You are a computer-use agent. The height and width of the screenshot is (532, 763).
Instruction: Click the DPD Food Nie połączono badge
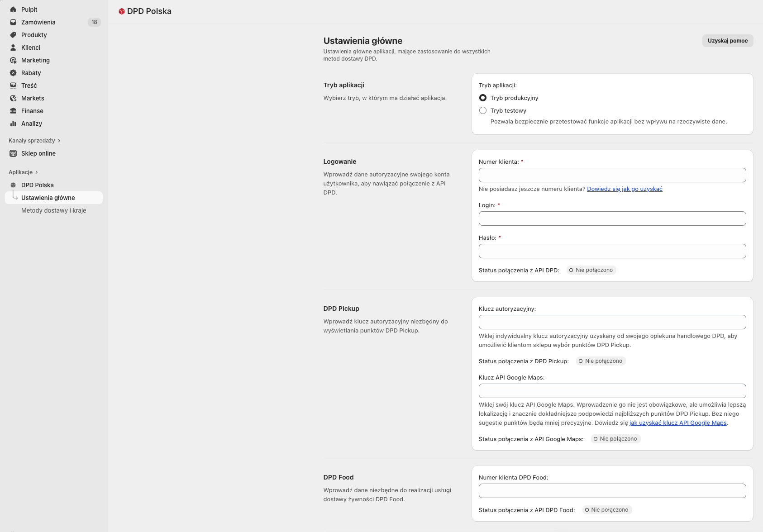(x=607, y=510)
